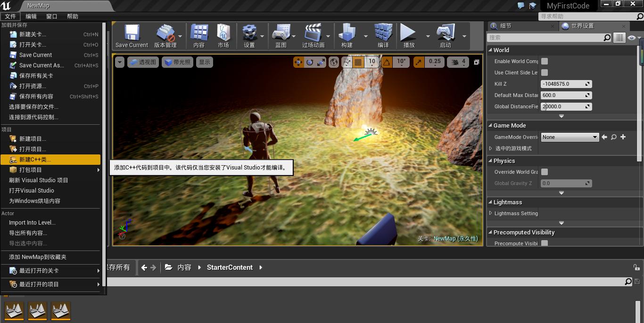The height and width of the screenshot is (323, 644).
Task: Open view options eye icon in World Settings
Action: coord(631,38)
